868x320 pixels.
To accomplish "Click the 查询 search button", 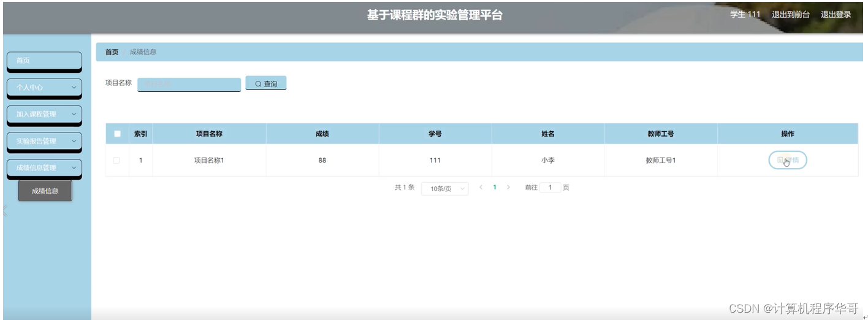I will [266, 83].
